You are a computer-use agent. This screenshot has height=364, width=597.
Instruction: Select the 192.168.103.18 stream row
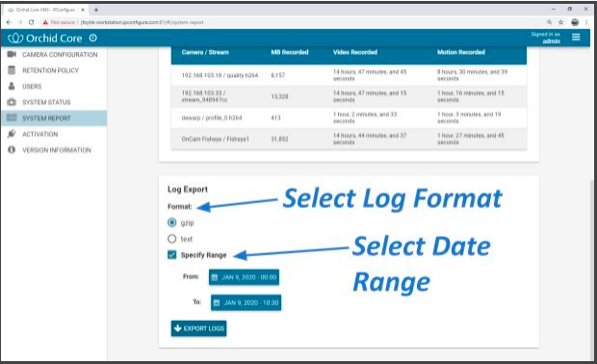tap(350, 75)
